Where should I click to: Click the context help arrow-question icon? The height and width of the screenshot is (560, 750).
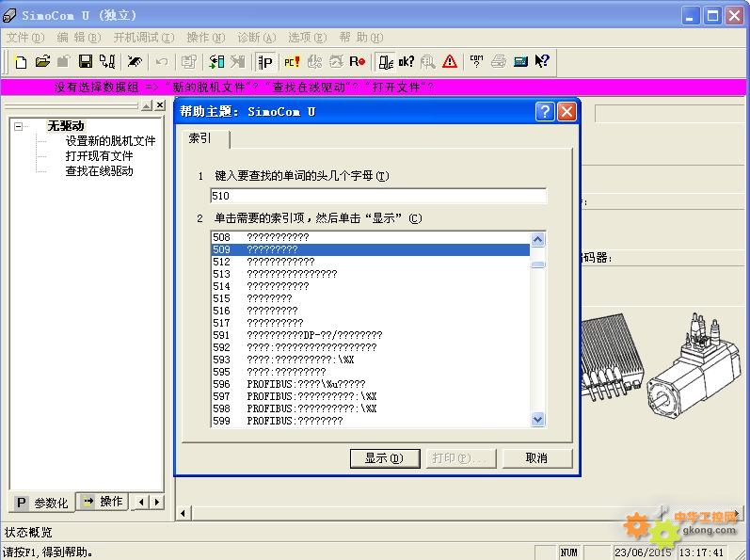click(x=542, y=62)
